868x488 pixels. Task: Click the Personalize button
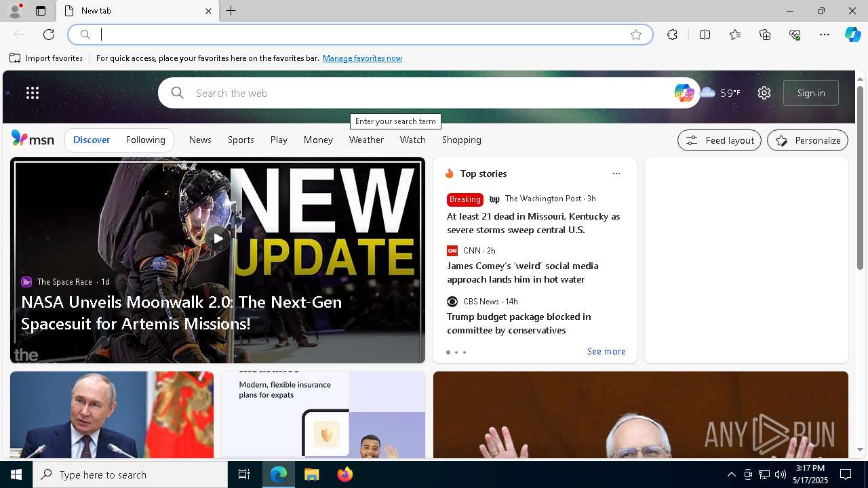[808, 140]
